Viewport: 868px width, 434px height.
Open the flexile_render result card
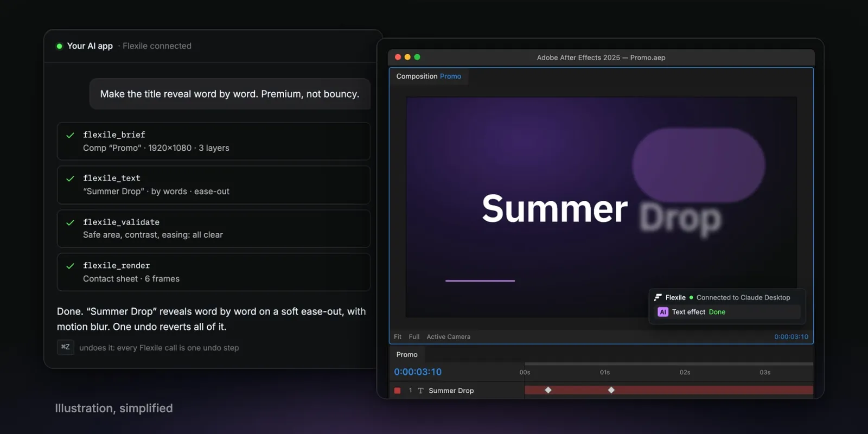point(214,272)
